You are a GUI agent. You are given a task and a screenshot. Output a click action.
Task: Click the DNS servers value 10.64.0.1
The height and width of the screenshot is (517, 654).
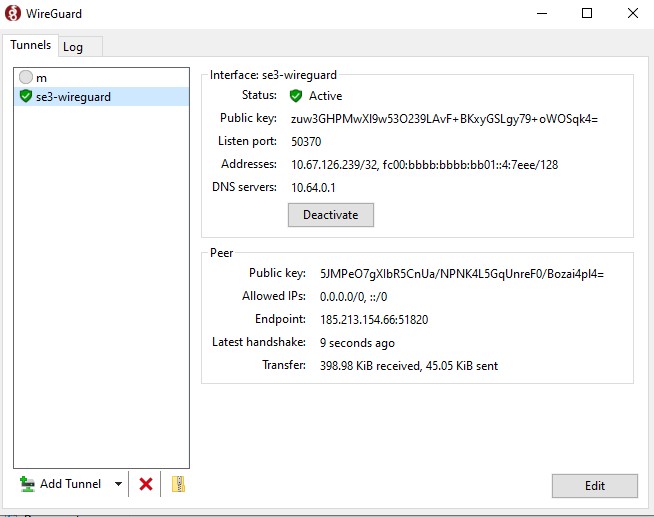(315, 188)
